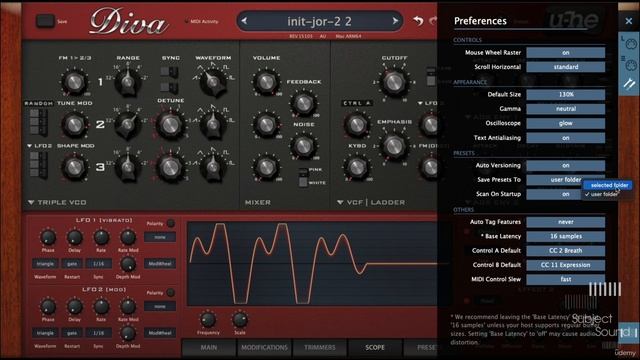Open LFO 1 Sync 1/16 selector

pyautogui.click(x=98, y=264)
